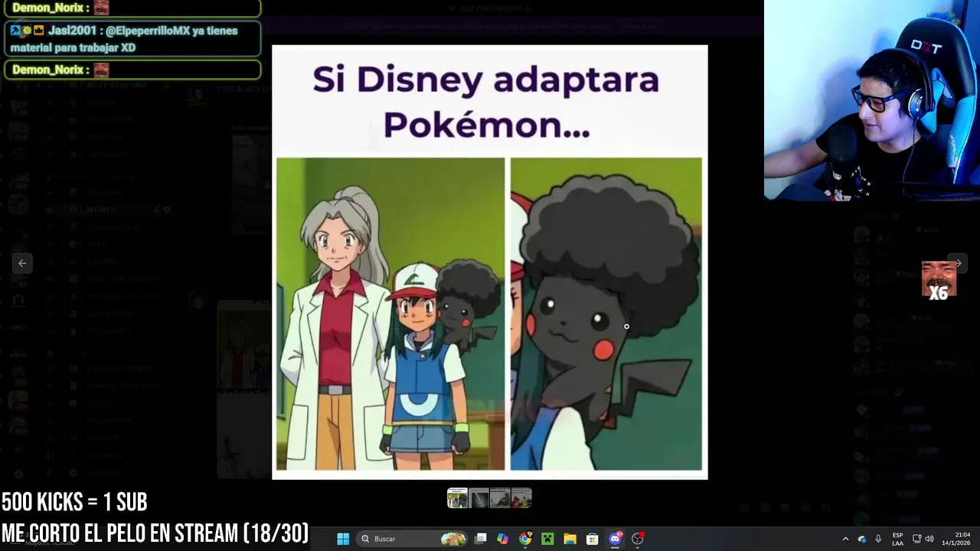The height and width of the screenshot is (551, 980).
Task: Click the X6 emote combo overlay
Action: (939, 280)
